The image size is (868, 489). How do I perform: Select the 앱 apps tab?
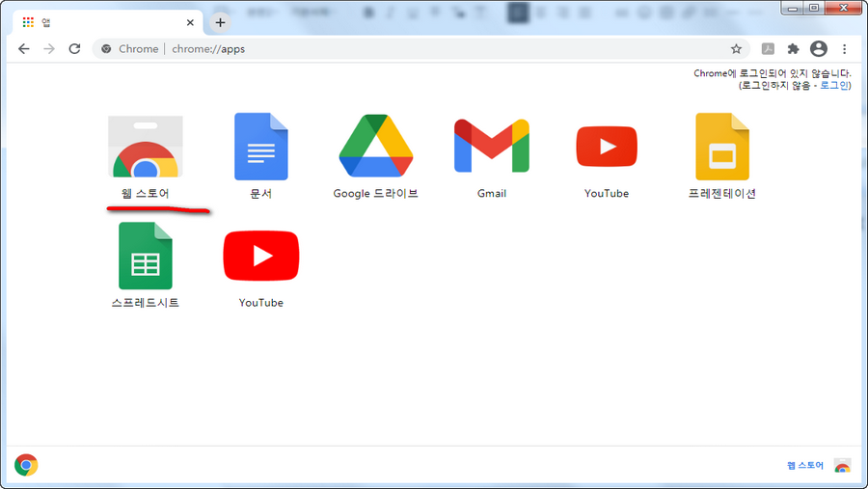[x=108, y=22]
